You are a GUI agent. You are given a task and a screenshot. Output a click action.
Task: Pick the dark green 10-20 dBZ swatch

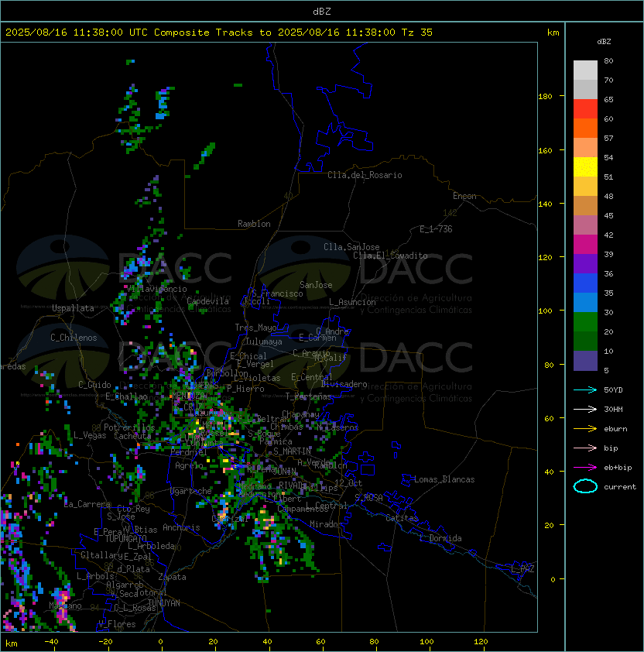pos(585,341)
